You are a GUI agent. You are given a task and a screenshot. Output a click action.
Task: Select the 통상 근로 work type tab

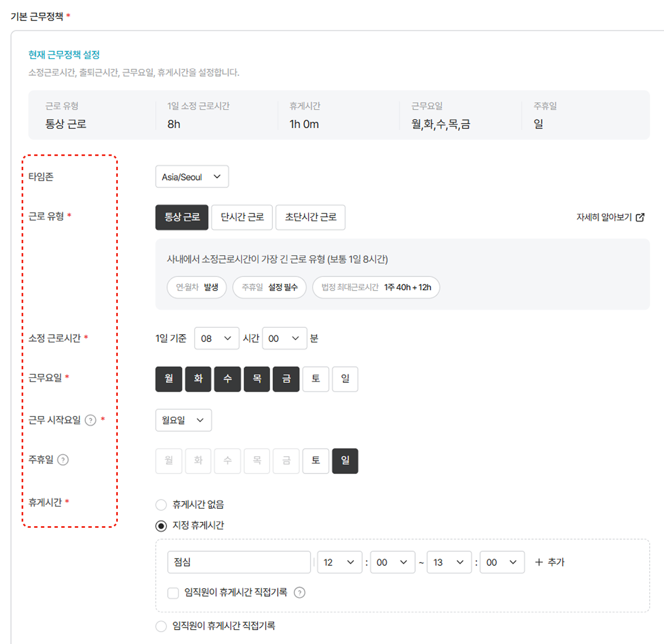coord(182,217)
